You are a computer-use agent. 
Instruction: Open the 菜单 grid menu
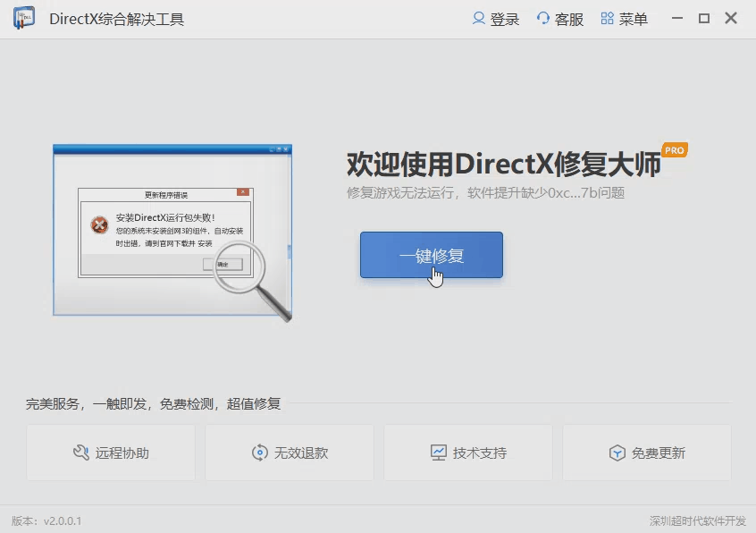(608, 19)
